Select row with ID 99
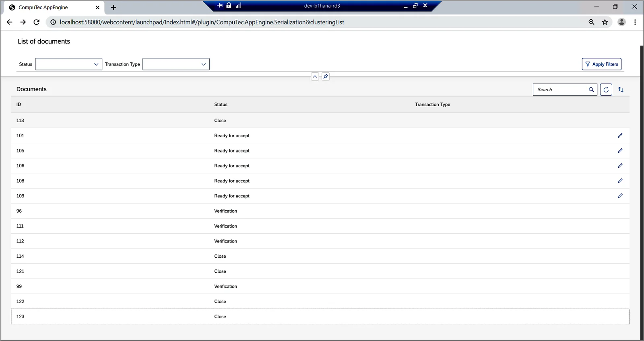 pyautogui.click(x=320, y=286)
